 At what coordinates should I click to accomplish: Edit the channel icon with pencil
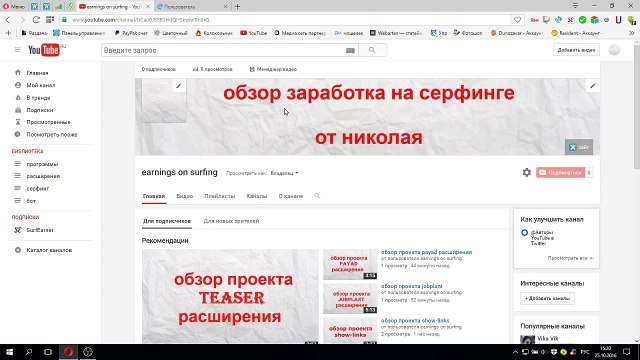coord(178,86)
